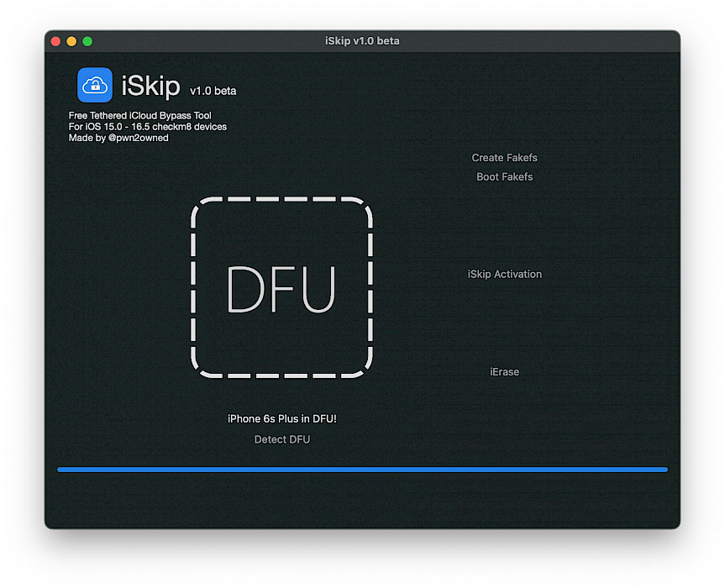Viewport: 725px width, 588px height.
Task: Click the 'Made by @pwn2owned' credit text
Action: click(118, 138)
